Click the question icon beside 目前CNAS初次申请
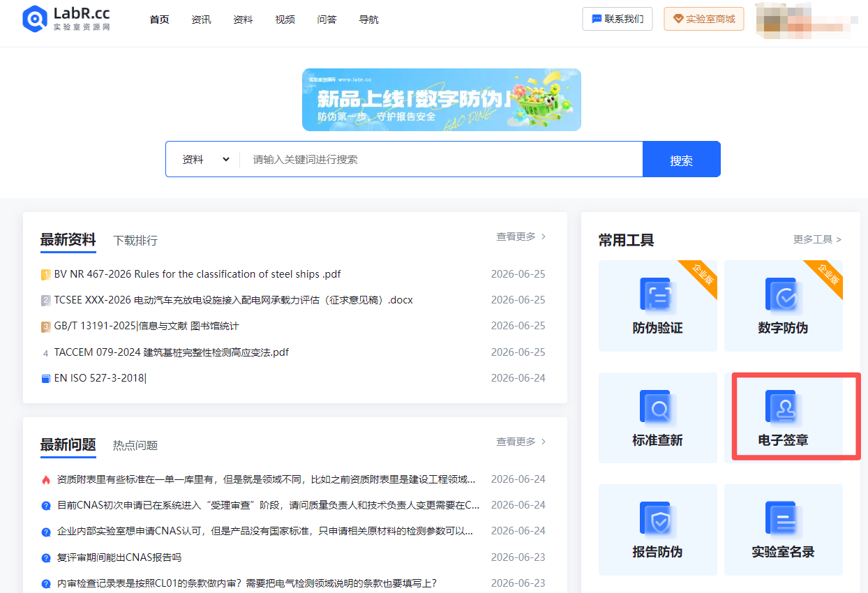This screenshot has height=593, width=868. click(x=46, y=506)
